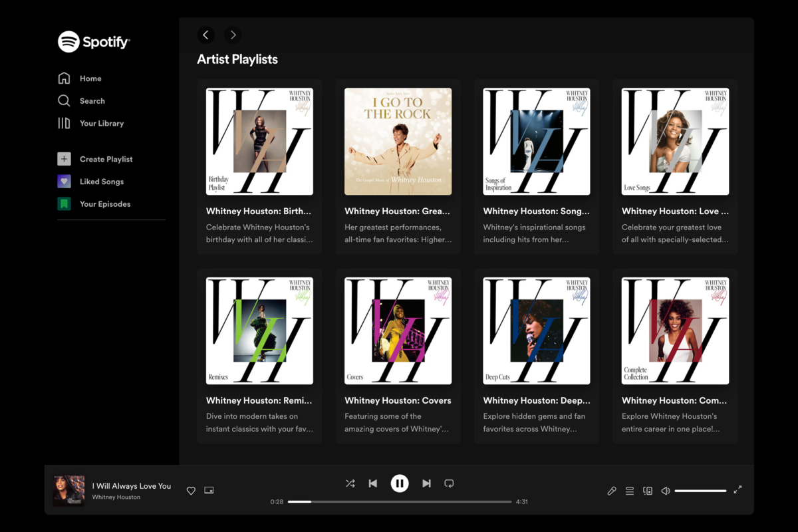Viewport: 798px width, 532px height.
Task: Click the 'Whitney Houston: Remi...' title
Action: (x=259, y=400)
